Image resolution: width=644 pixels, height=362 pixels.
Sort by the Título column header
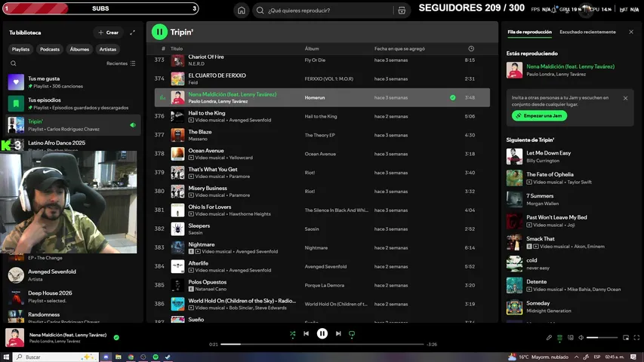pos(177,48)
